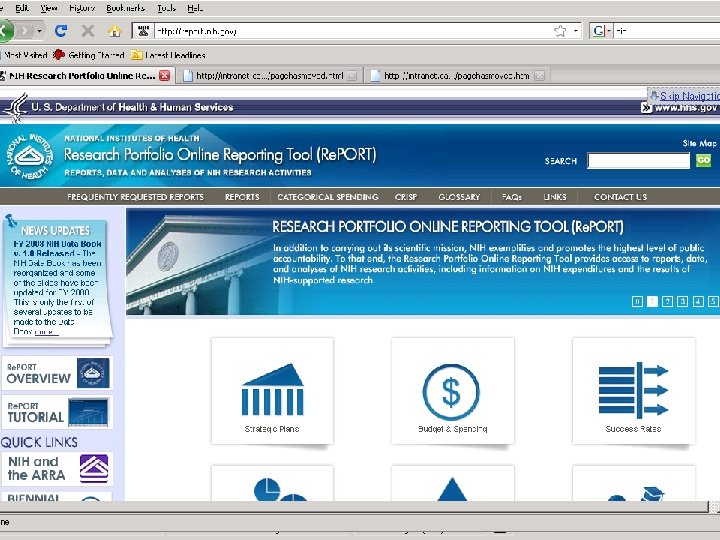
Task: Click the browser Forward arrow button
Action: (25, 31)
